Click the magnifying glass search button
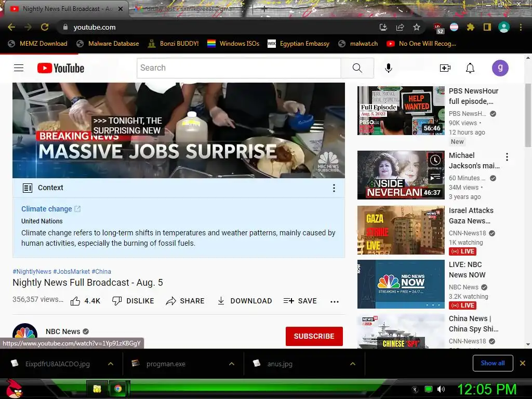 coord(357,68)
